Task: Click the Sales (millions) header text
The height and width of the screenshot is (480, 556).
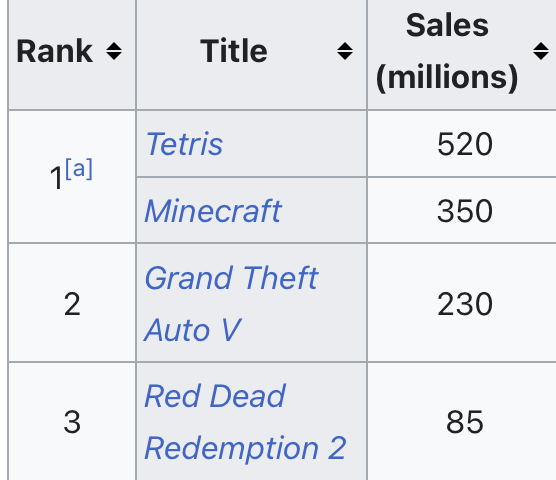Action: coord(447,51)
